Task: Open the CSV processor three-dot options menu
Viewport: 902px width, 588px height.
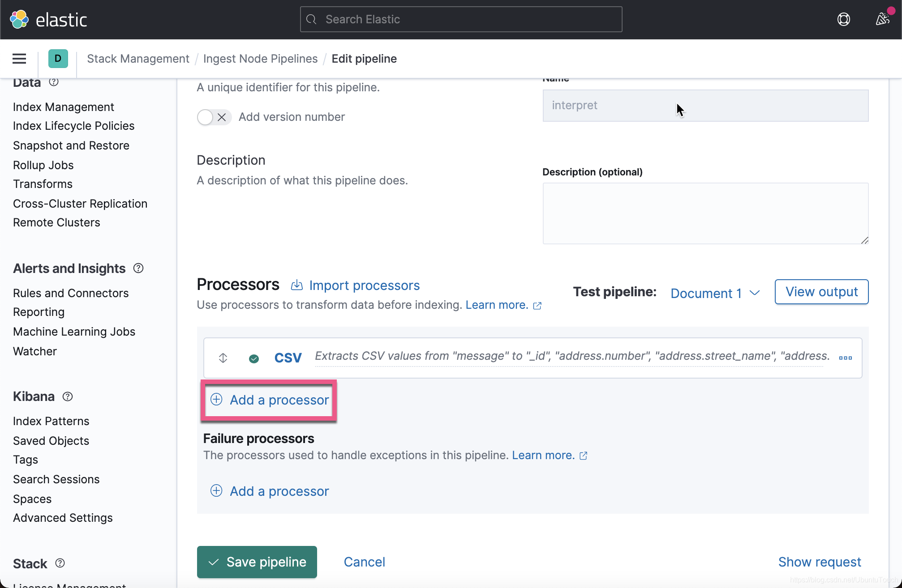Action: pyautogui.click(x=846, y=358)
